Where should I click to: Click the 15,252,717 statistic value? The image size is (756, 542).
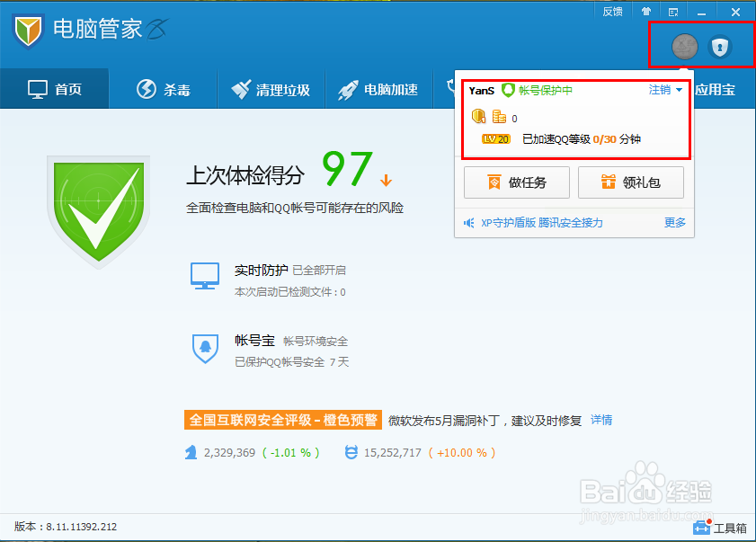tap(393, 453)
